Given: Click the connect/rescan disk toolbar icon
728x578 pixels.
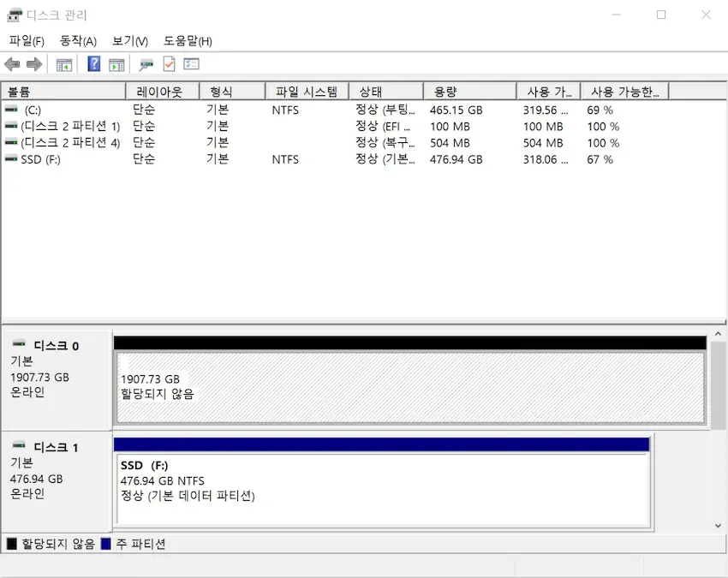Looking at the screenshot, I should [146, 64].
